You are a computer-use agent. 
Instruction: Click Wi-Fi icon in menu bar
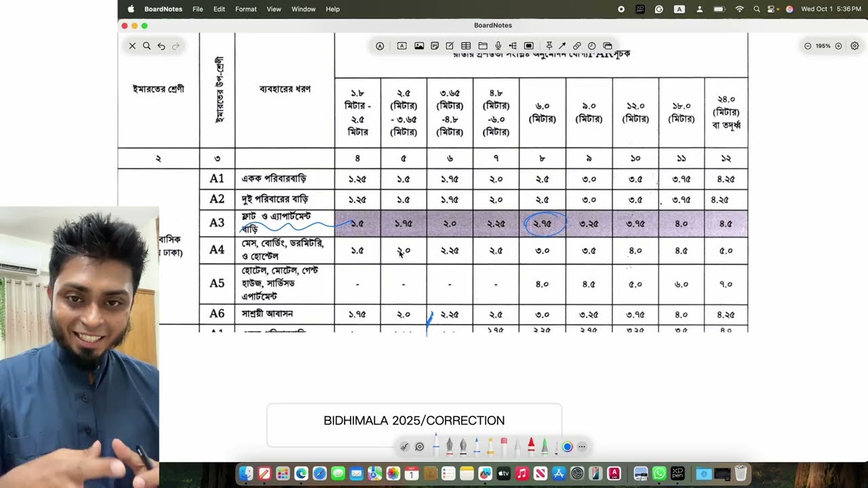point(739,9)
